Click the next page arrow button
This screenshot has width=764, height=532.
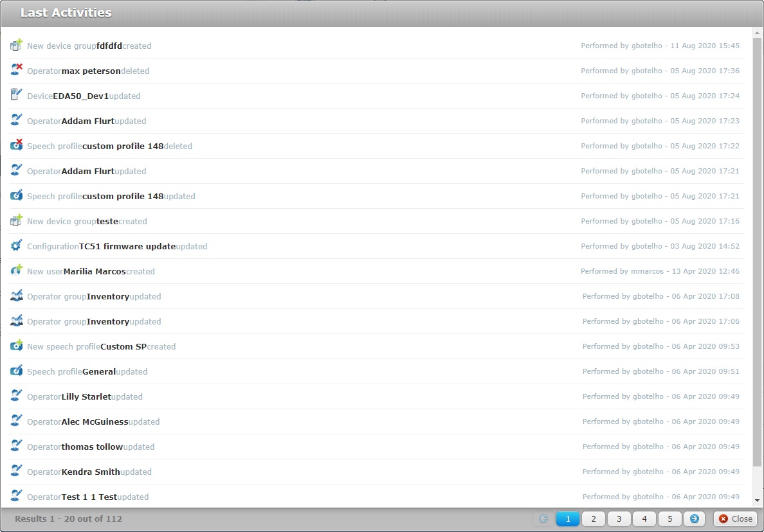click(695, 519)
